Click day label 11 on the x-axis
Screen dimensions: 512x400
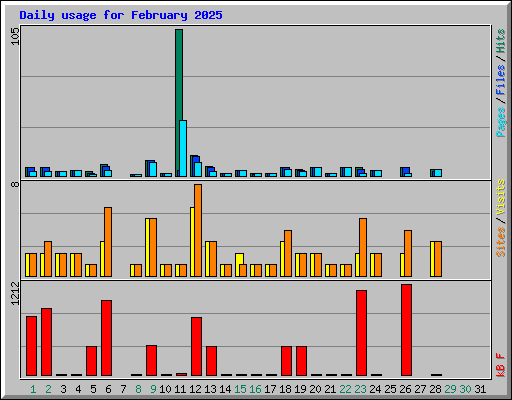180,389
